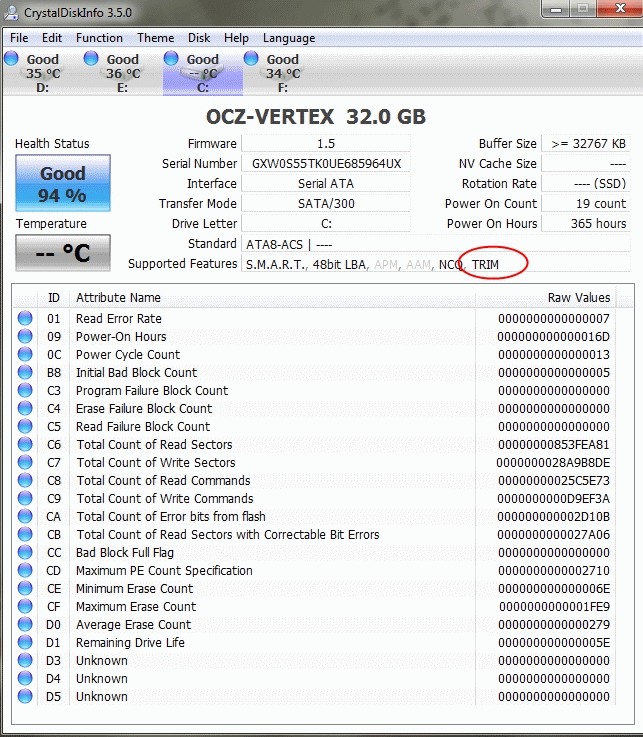
Task: Open the Disk menu
Action: click(199, 38)
